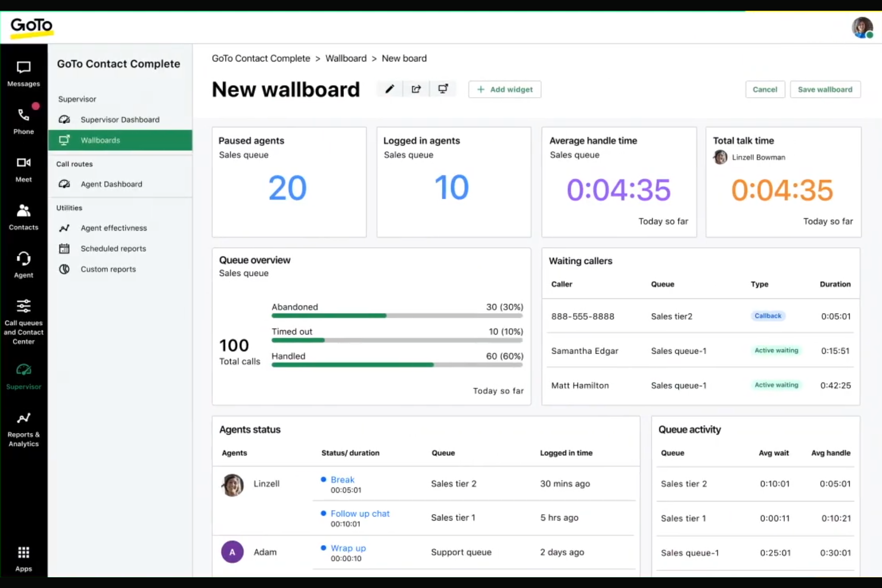Image resolution: width=882 pixels, height=588 pixels.
Task: Click Linzell Bowman avatar in Total talk time
Action: pos(720,157)
